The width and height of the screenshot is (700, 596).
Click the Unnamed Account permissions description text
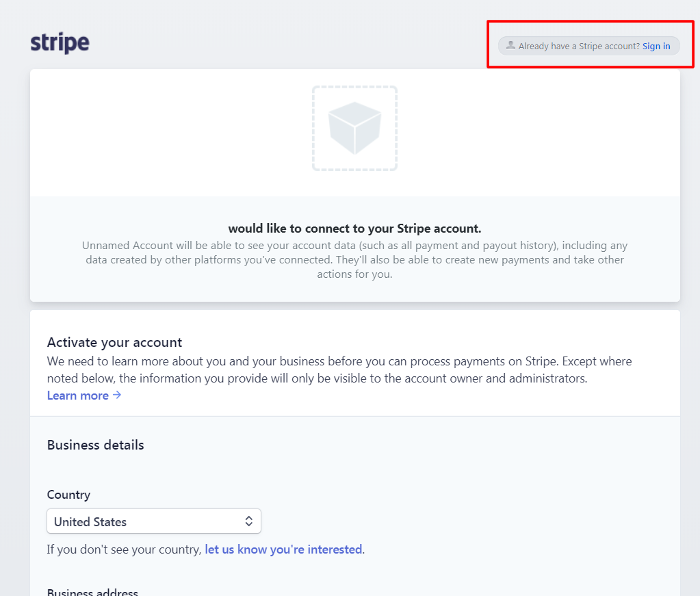[355, 260]
